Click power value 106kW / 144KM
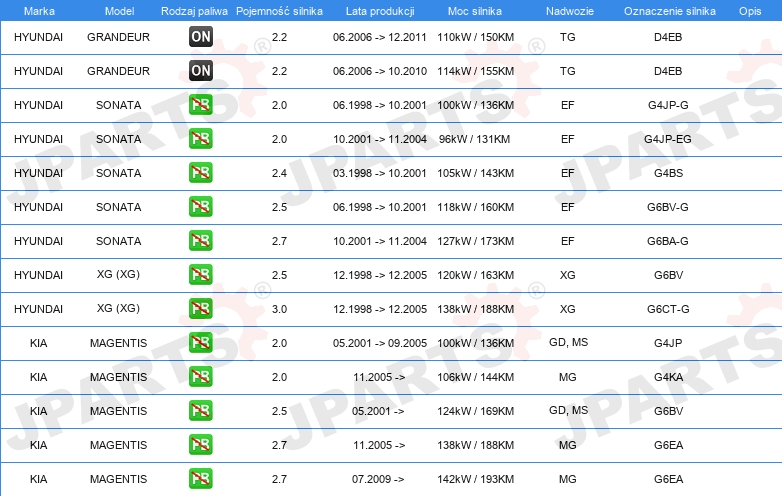The image size is (782, 496). pyautogui.click(x=475, y=377)
